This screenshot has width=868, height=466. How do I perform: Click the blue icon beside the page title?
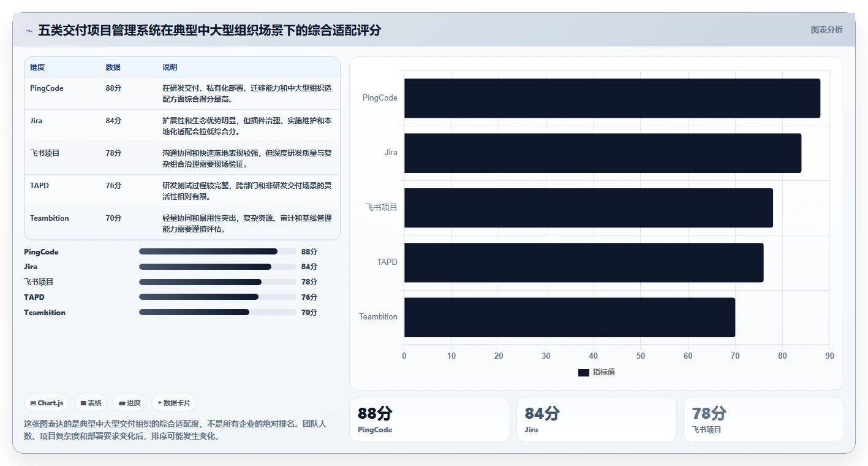(x=29, y=31)
